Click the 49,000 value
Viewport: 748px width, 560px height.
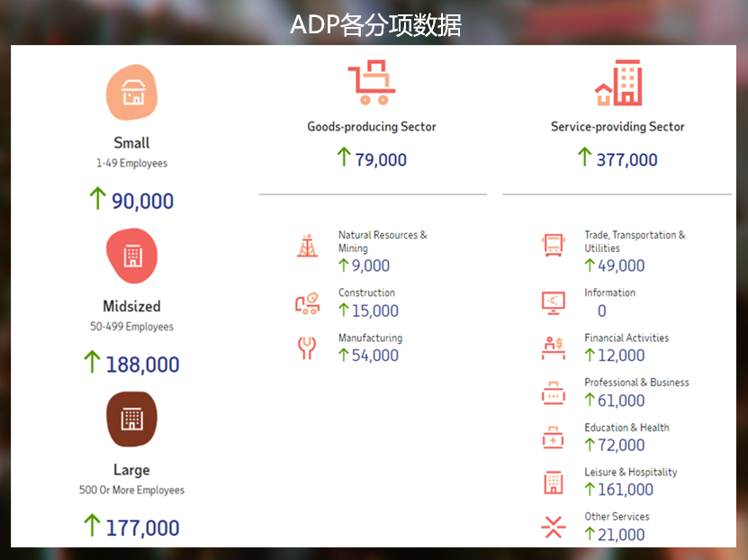click(621, 266)
